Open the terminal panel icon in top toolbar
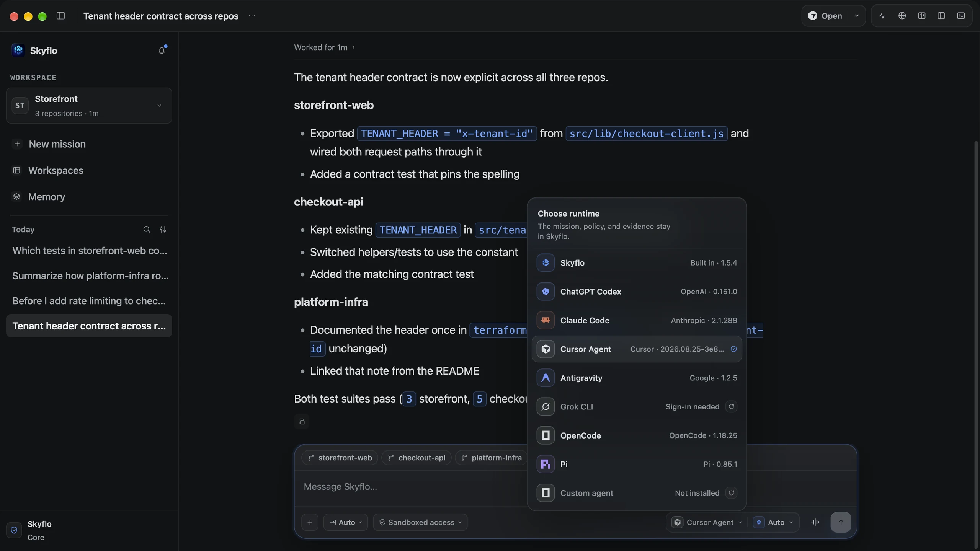Screen dimensions: 980x551 (x=961, y=16)
